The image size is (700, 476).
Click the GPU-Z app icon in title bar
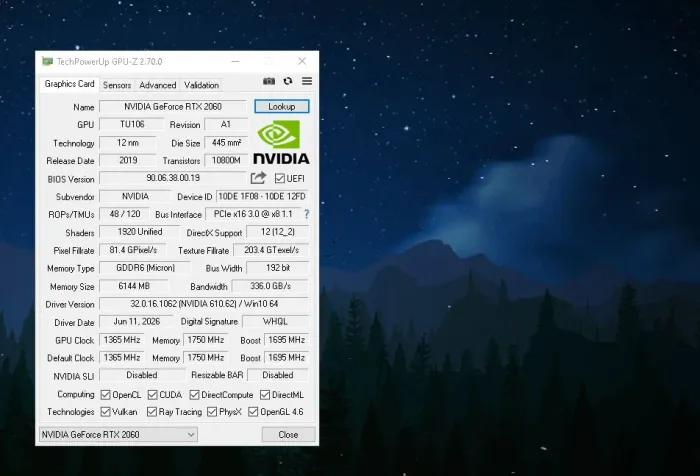coord(47,61)
